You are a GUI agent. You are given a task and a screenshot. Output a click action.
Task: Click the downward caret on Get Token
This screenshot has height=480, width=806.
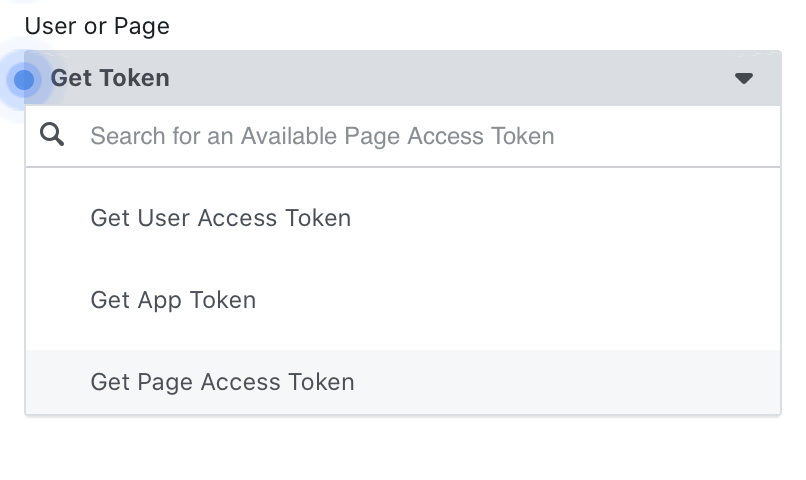point(744,78)
